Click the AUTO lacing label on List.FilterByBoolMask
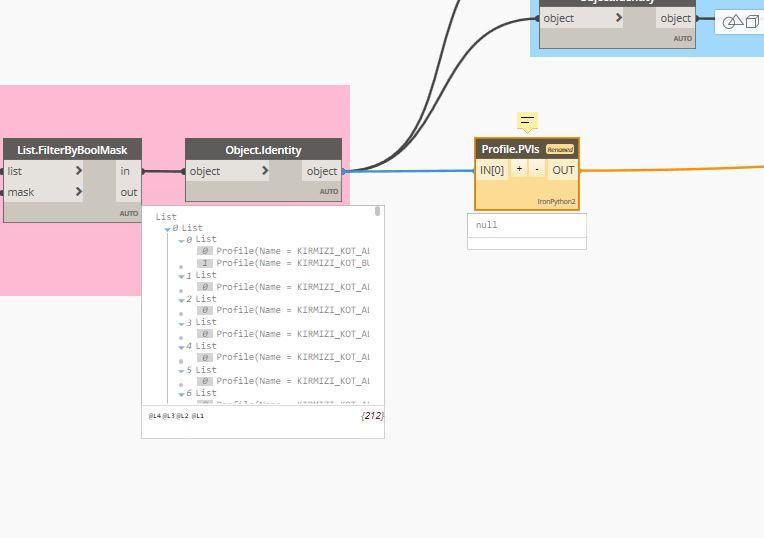The width and height of the screenshot is (764, 538). 129,213
